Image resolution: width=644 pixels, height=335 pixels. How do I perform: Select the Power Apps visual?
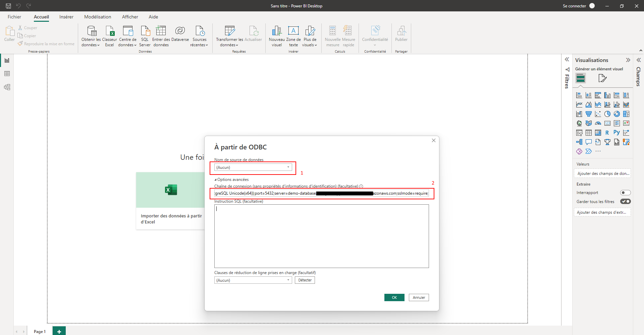coord(579,151)
